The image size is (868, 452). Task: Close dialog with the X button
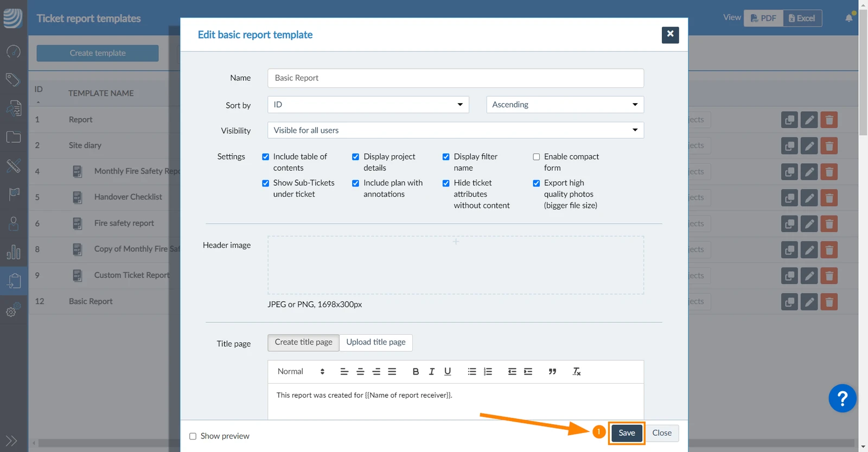pyautogui.click(x=671, y=35)
